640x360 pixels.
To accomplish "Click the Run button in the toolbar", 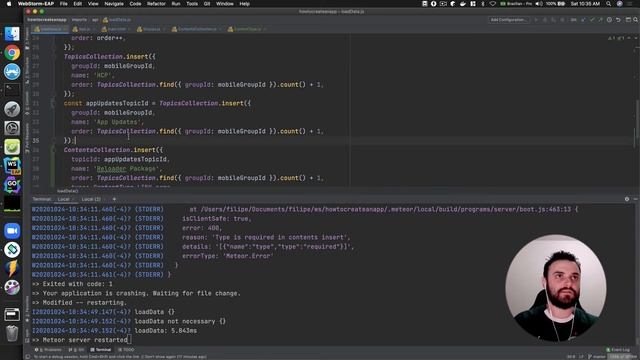I will (x=536, y=20).
